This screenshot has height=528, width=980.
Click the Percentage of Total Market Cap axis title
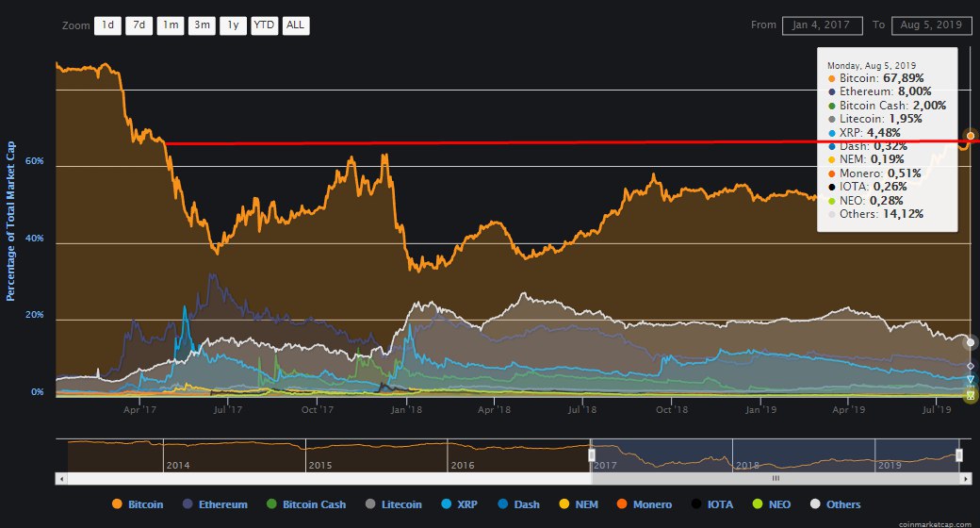point(10,221)
